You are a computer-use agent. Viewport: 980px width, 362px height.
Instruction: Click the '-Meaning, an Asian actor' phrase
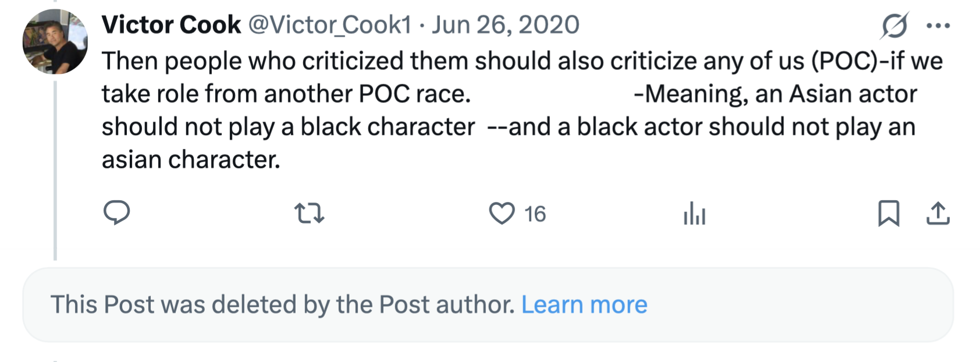(x=775, y=94)
